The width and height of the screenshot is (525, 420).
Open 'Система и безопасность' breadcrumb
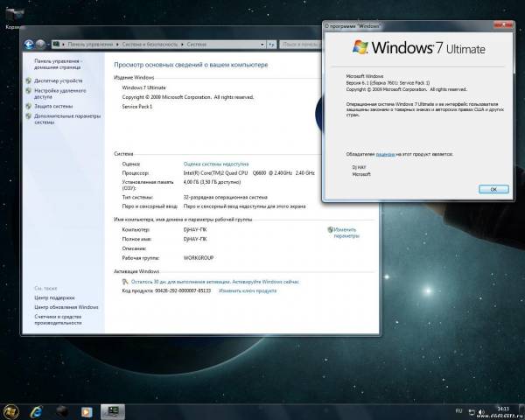[x=150, y=45]
